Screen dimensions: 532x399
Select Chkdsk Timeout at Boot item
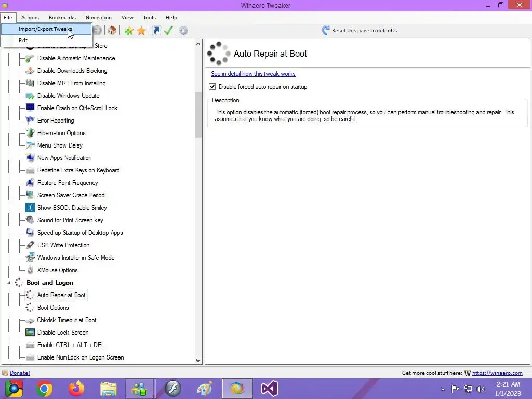pos(66,320)
